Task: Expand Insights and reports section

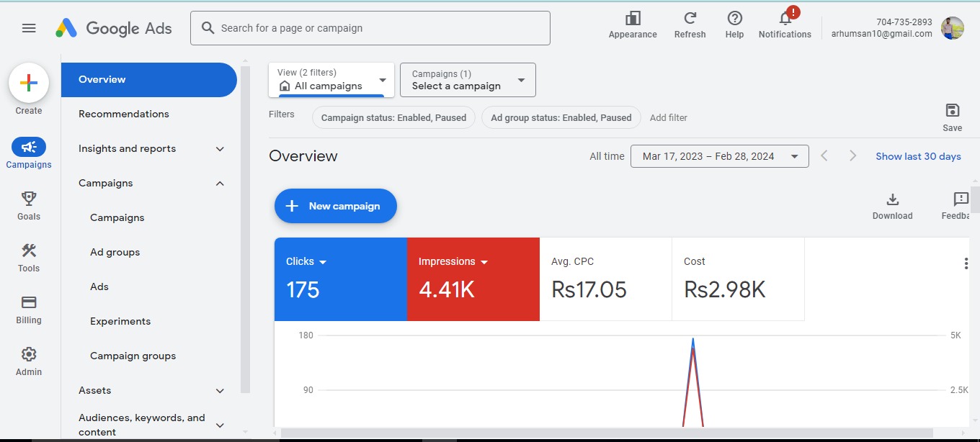Action: pyautogui.click(x=220, y=149)
